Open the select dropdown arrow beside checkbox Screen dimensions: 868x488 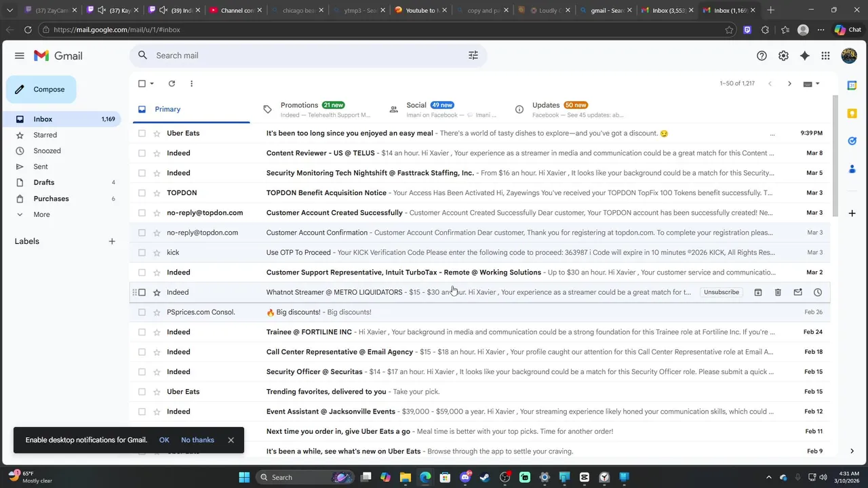(152, 83)
